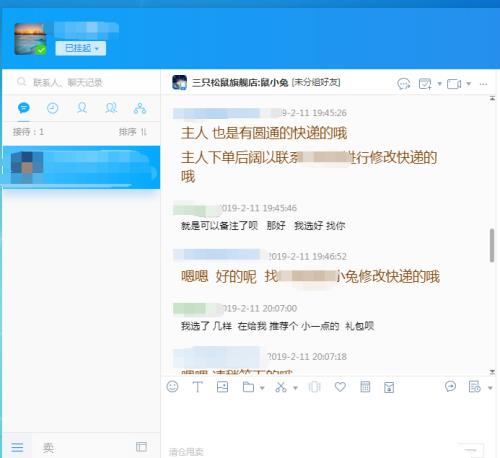Expand the message history dropdown arrow

(x=490, y=388)
